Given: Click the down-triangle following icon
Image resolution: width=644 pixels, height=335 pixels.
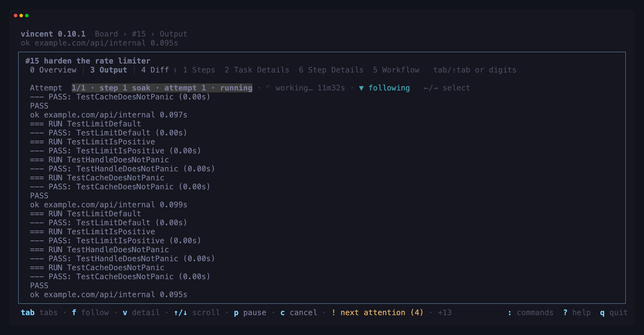Looking at the screenshot, I should coord(361,88).
